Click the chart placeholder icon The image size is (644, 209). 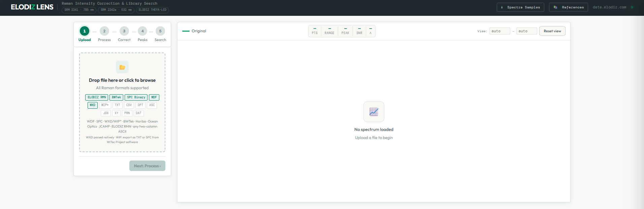pos(374,112)
